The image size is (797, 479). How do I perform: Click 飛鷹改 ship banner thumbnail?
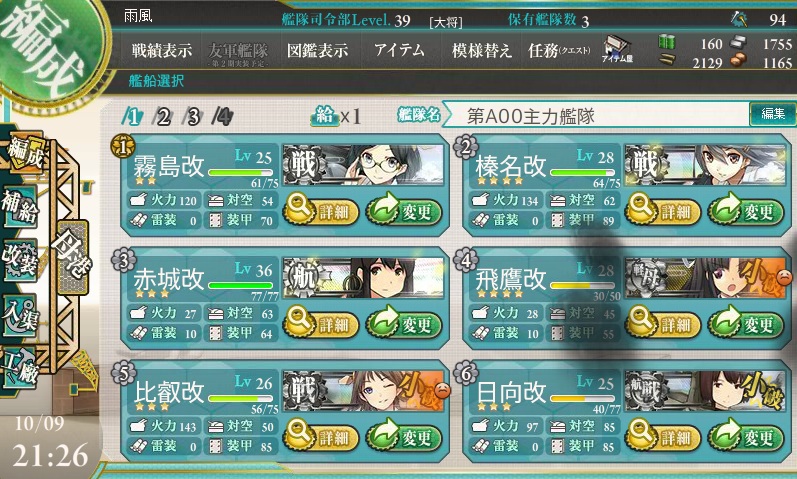[705, 278]
